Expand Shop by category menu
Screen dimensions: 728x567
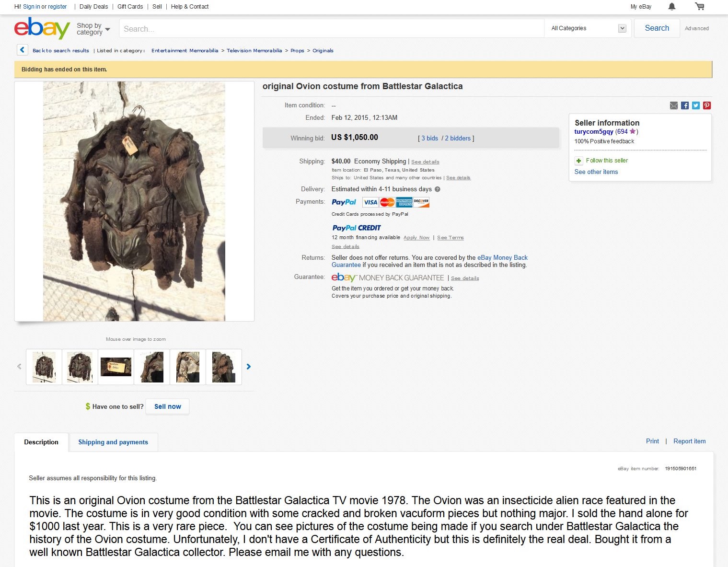[x=93, y=29]
